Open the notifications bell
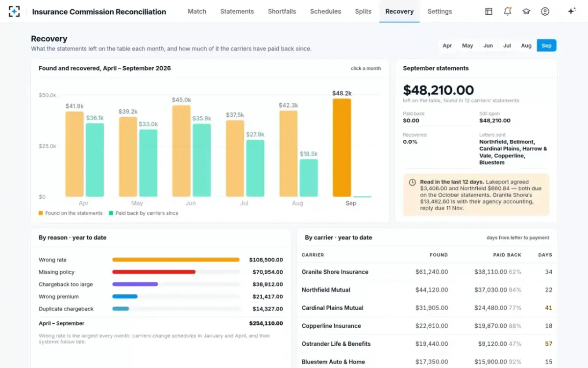The height and width of the screenshot is (368, 588). click(x=508, y=11)
